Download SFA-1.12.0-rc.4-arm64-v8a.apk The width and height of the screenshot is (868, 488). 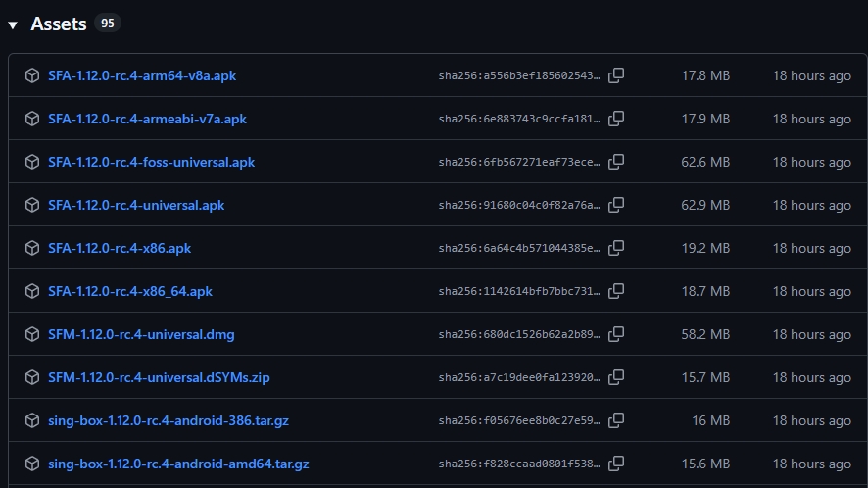pyautogui.click(x=142, y=75)
